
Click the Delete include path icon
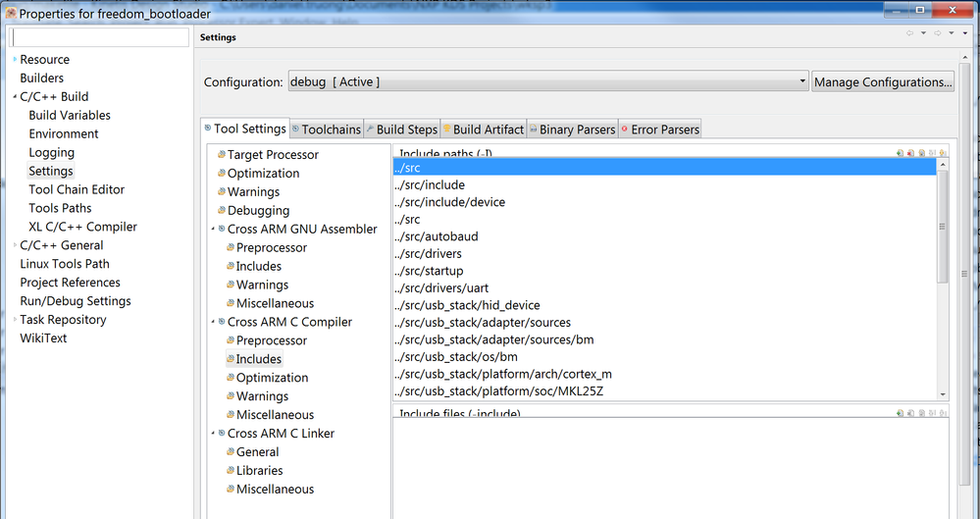(x=910, y=153)
